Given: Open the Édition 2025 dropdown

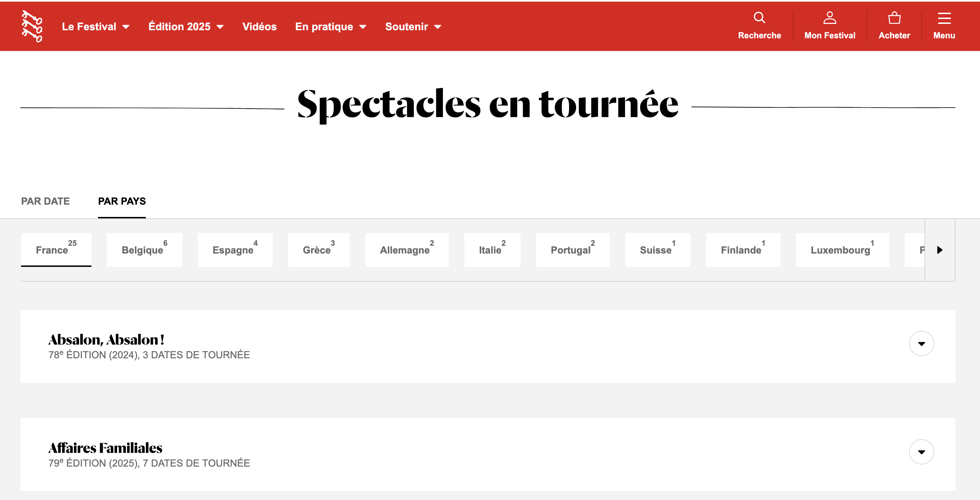Looking at the screenshot, I should pos(186,27).
